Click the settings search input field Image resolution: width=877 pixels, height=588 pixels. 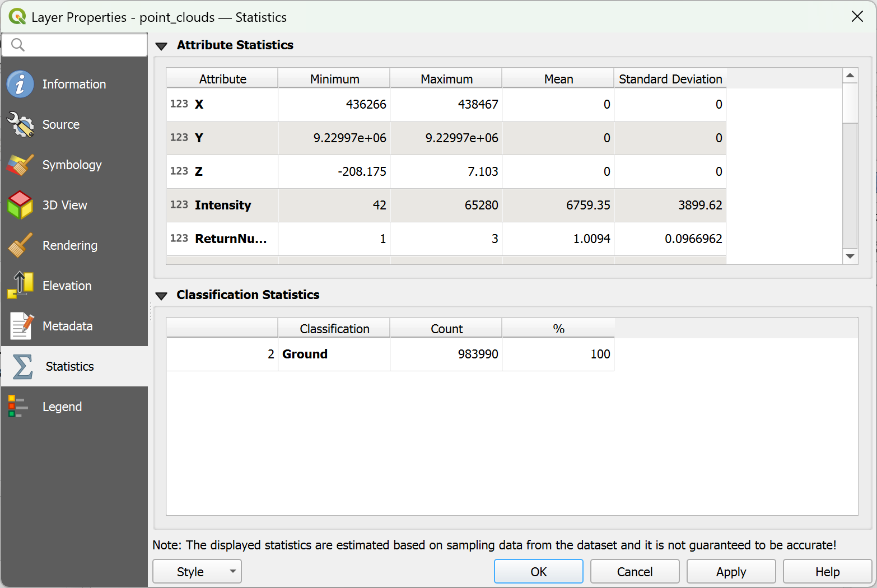[x=74, y=45]
